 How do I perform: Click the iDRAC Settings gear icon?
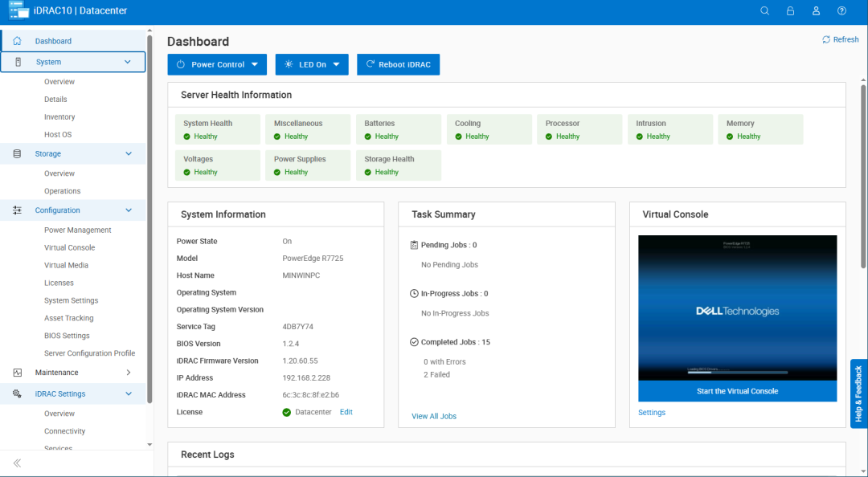coord(17,393)
